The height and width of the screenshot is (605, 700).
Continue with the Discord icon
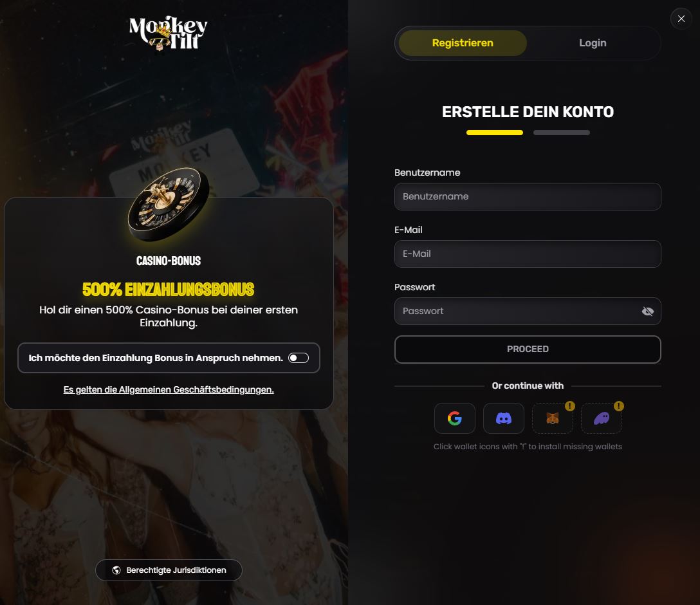(504, 418)
